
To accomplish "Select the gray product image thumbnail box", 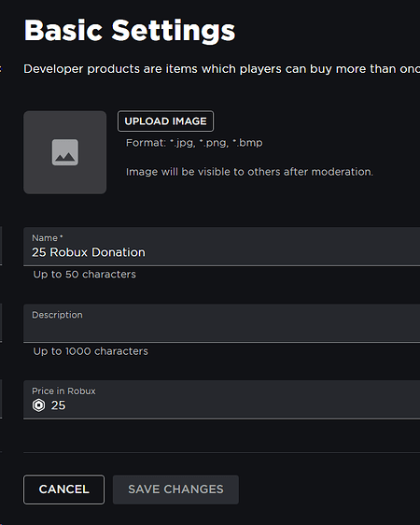I will 65,152.
